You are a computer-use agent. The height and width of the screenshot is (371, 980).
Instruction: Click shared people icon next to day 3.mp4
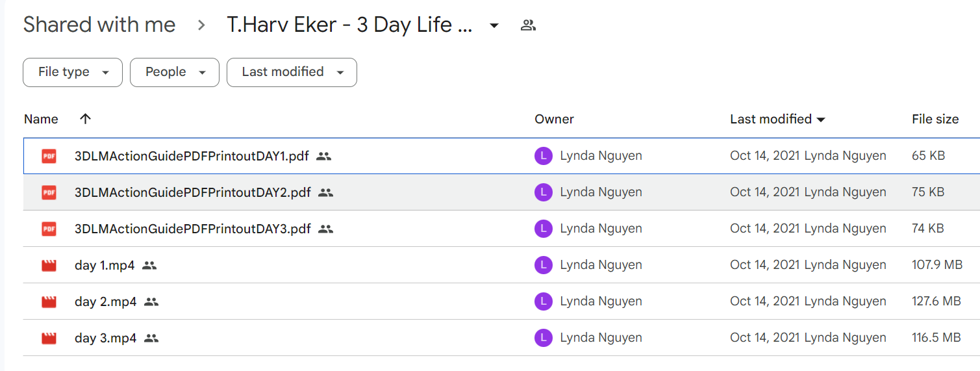click(151, 338)
